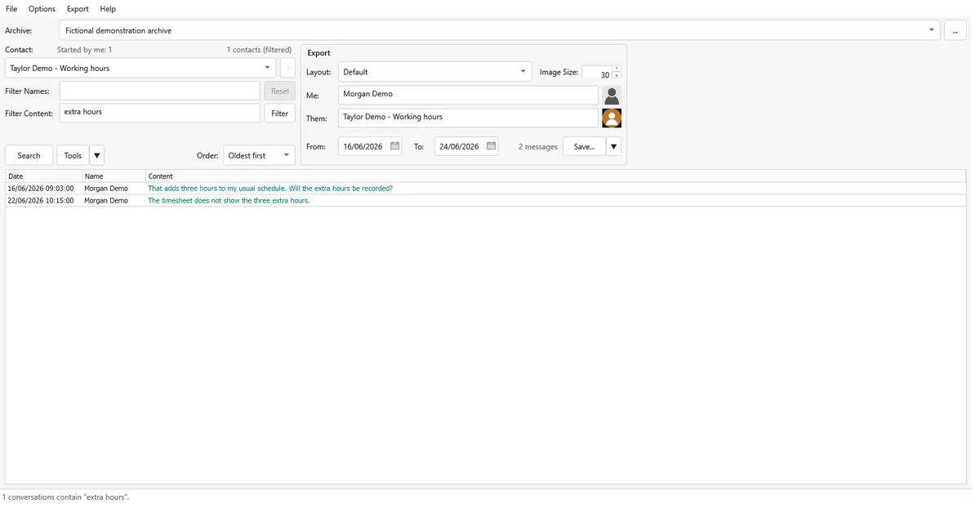Click the small button beside the Contact dropdown
Image resolution: width=980 pixels, height=508 pixels.
pyautogui.click(x=287, y=68)
